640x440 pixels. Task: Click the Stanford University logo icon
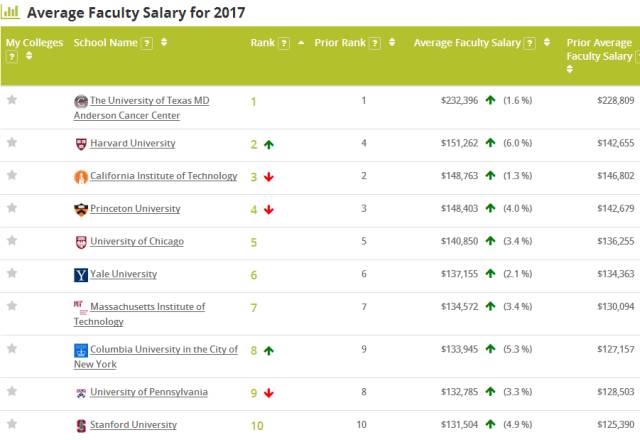[81, 426]
